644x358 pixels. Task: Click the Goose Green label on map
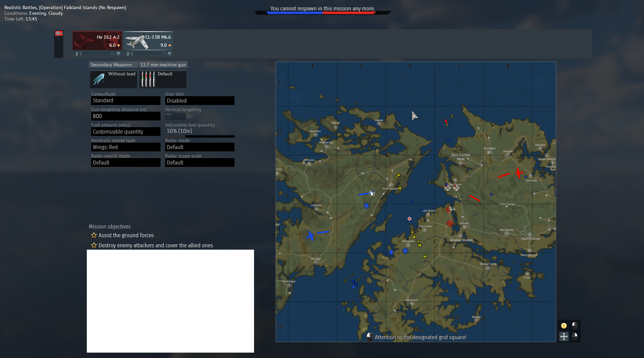coord(461,240)
